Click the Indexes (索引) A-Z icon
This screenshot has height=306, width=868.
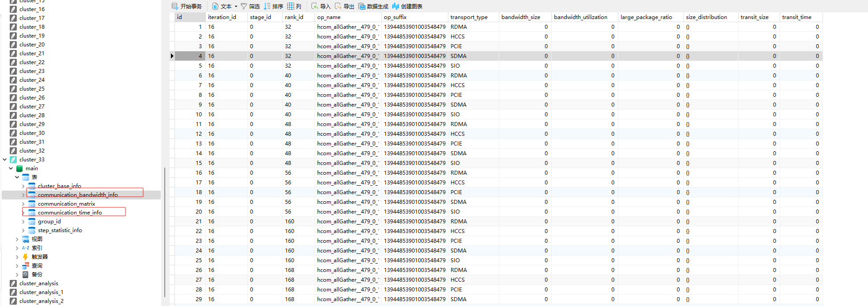click(26, 248)
